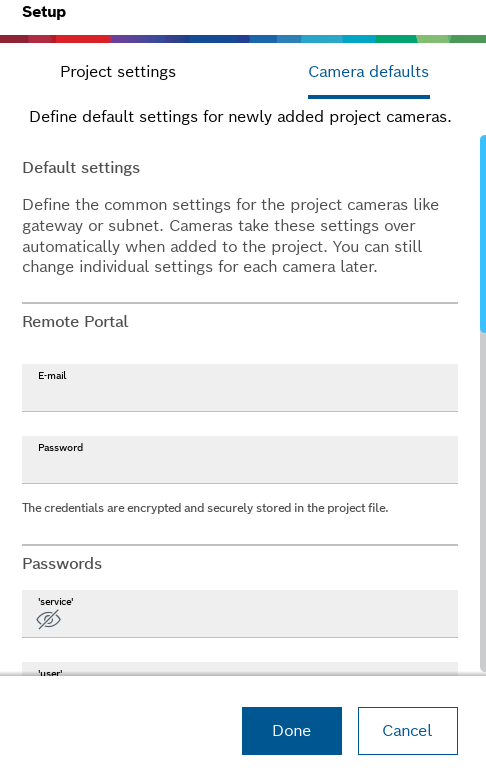Focus the Remote Portal E-mail field
The image size is (486, 784).
pos(240,388)
